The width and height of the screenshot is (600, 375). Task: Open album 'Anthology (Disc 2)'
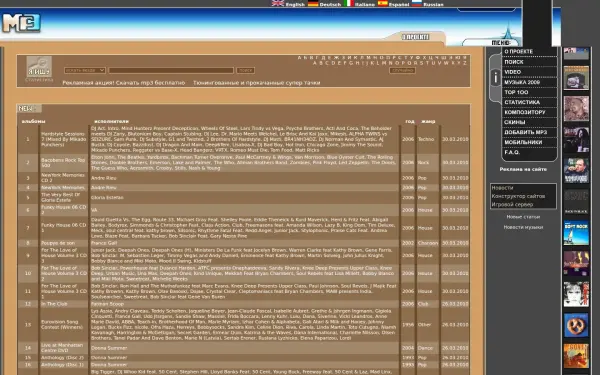62,358
